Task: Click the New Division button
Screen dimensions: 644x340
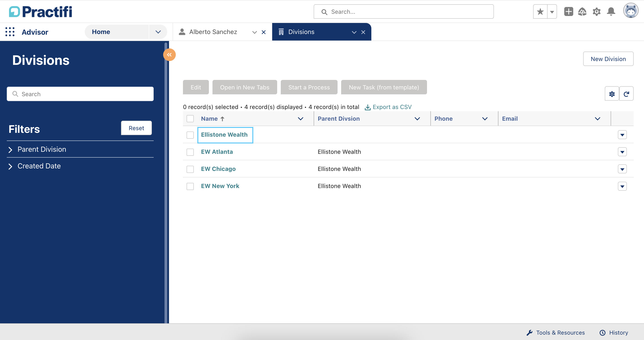Action: coord(608,59)
